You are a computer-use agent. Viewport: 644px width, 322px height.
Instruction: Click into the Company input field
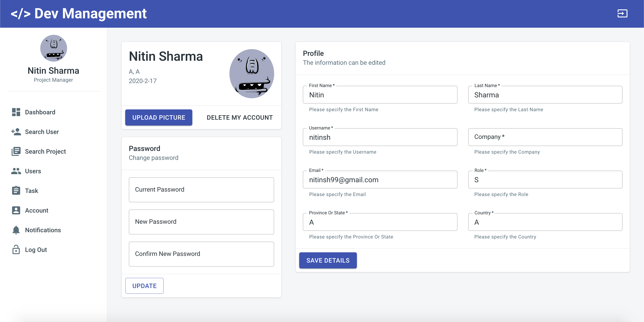[x=545, y=137]
